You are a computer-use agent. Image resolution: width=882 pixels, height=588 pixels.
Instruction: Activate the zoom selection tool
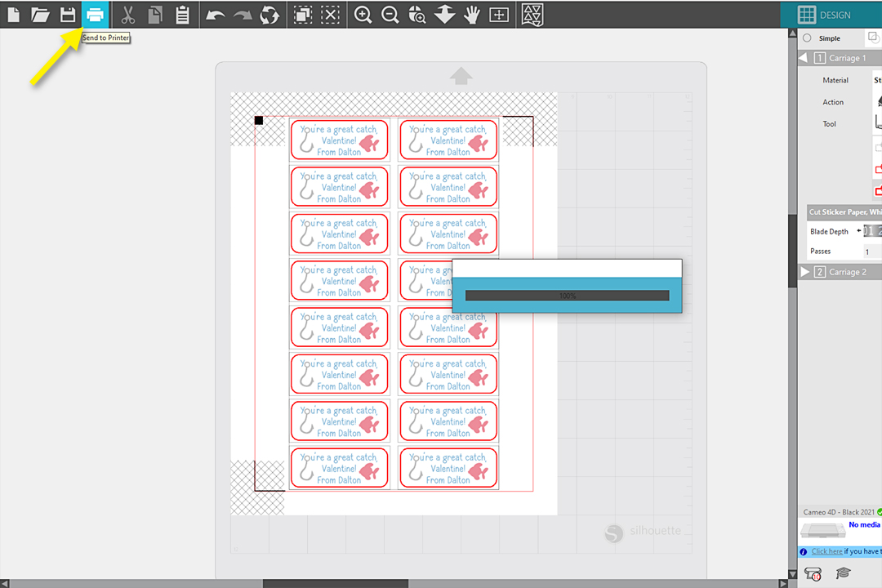(417, 15)
